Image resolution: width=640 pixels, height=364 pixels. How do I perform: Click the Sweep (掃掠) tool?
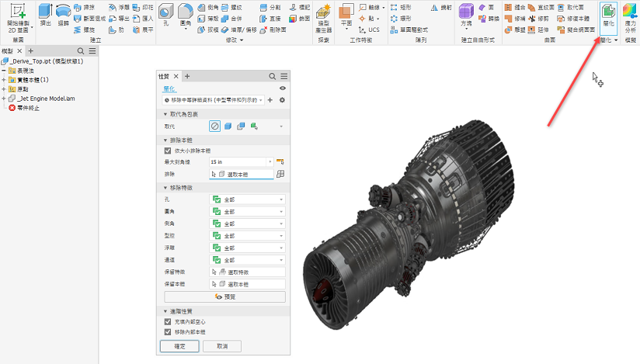tap(84, 7)
